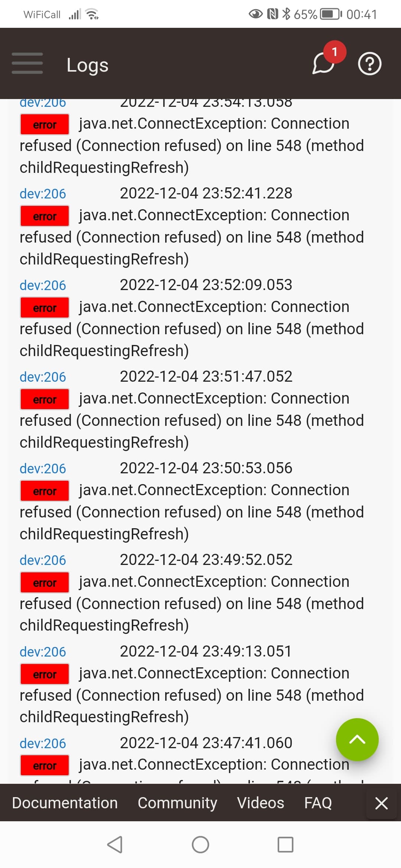
Task: Open dev:206 link at 23:51:47.052
Action: 43,377
